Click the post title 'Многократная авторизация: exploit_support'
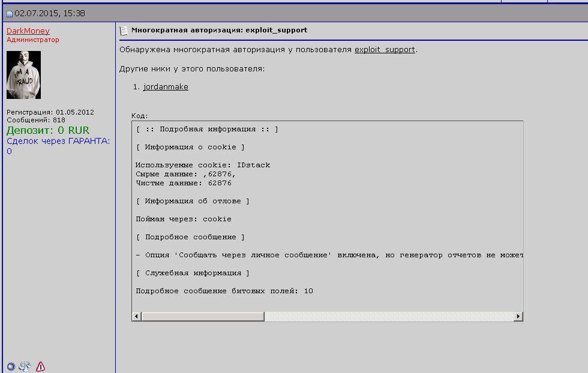 [x=220, y=30]
